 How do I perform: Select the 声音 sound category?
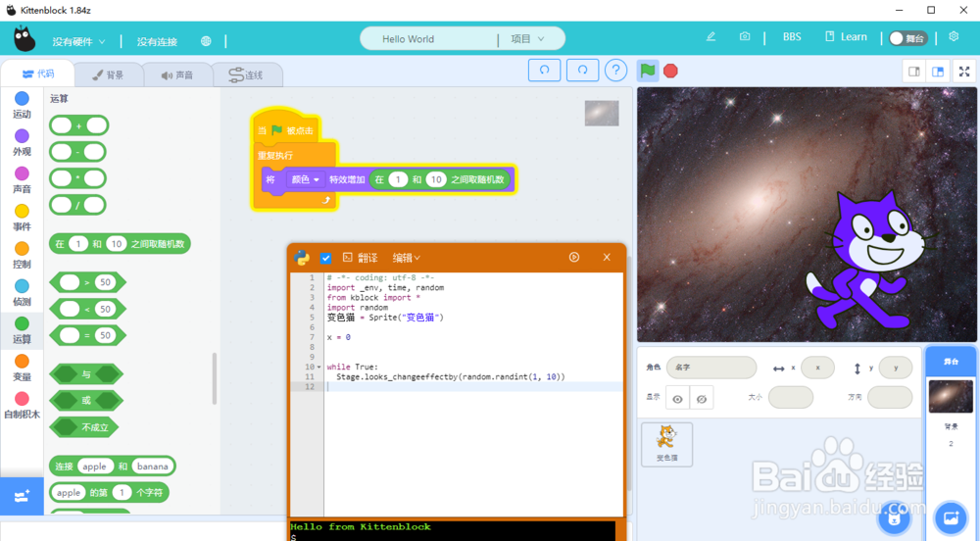tap(22, 180)
